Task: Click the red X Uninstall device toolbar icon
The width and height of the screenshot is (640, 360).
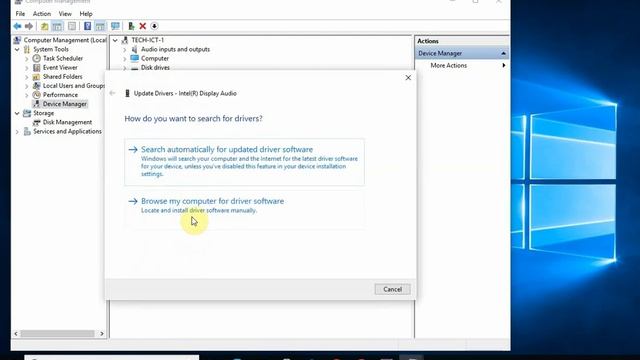Action: (142, 27)
